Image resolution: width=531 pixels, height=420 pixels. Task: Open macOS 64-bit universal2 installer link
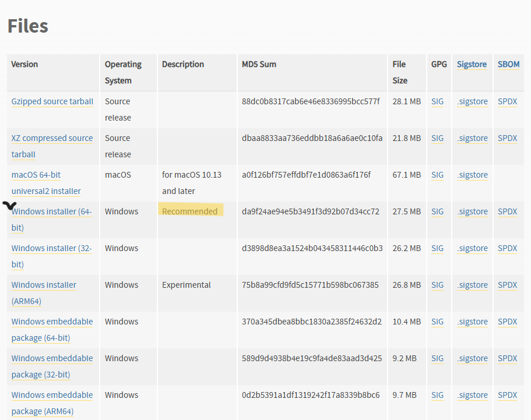click(x=46, y=183)
